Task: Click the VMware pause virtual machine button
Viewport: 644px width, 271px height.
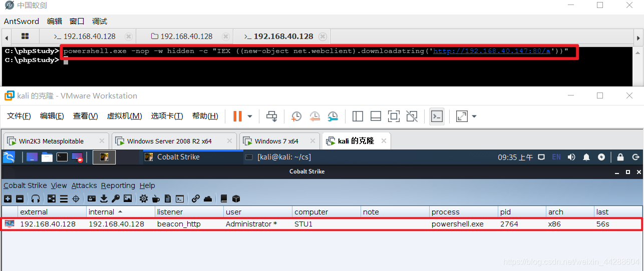Action: (237, 116)
